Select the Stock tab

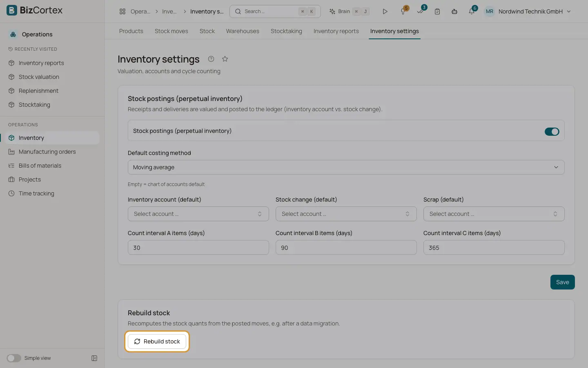click(207, 31)
